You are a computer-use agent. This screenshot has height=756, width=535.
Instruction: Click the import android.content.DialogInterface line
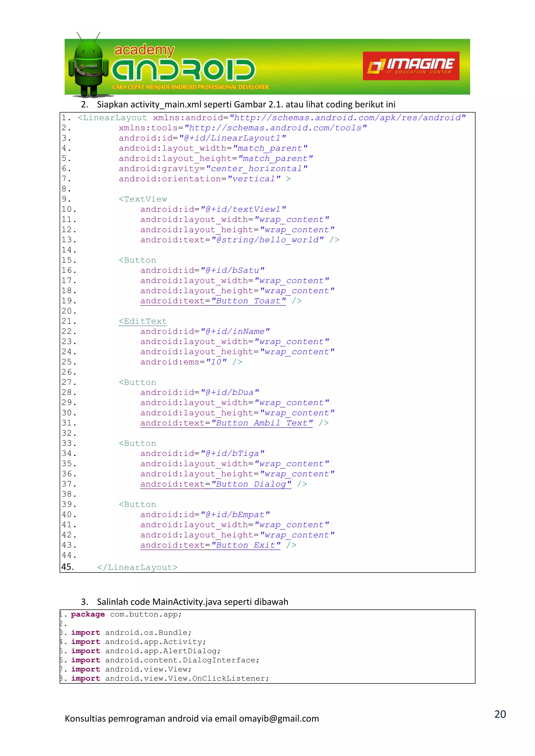click(x=165, y=660)
